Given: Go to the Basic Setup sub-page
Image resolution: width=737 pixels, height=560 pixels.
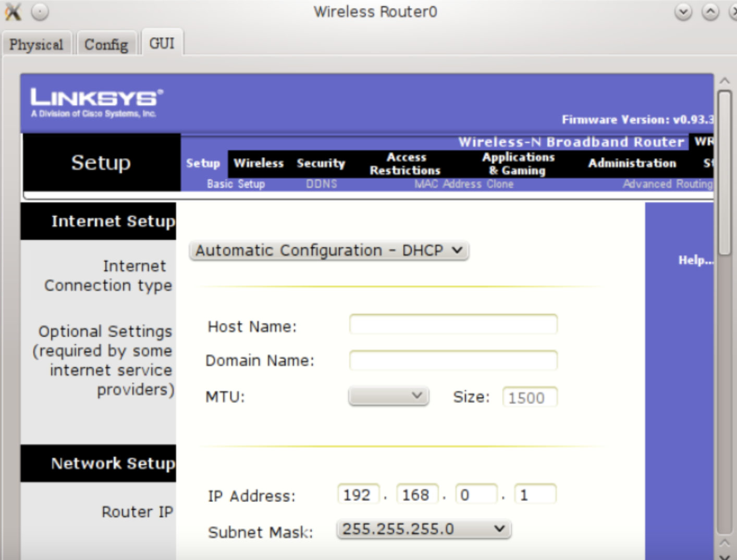Looking at the screenshot, I should tap(236, 184).
